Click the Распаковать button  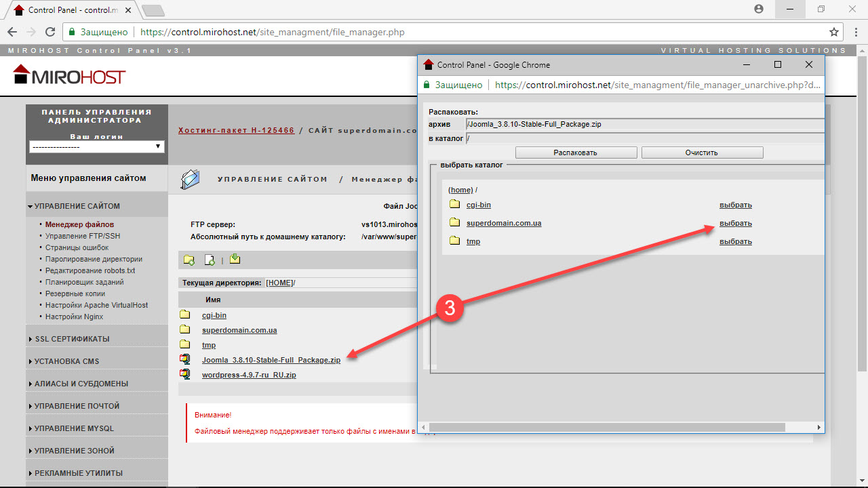coord(576,152)
